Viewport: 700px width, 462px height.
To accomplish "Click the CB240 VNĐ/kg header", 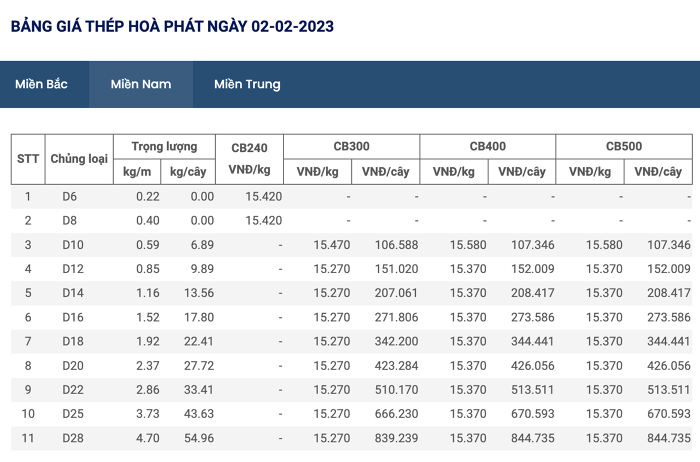I will click(x=249, y=159).
